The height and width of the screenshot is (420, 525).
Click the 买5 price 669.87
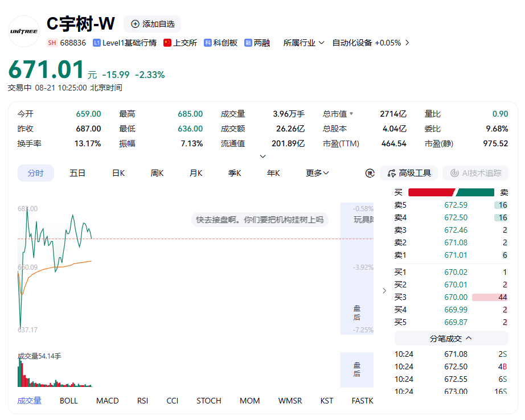(x=456, y=322)
